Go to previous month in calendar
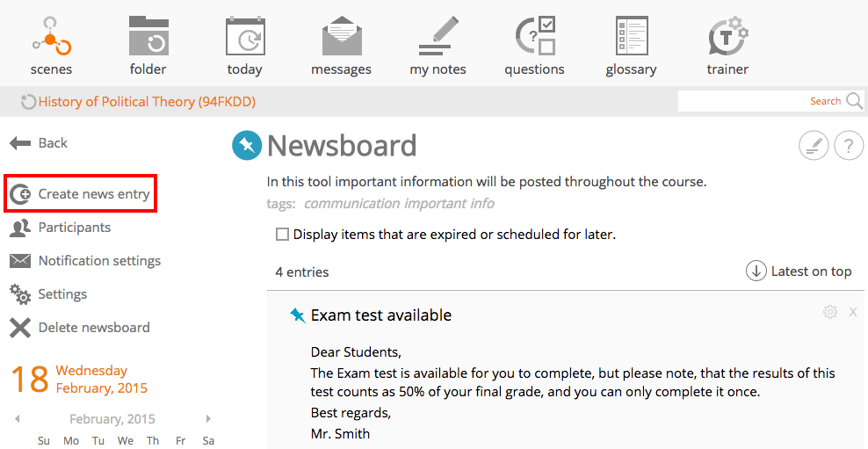This screenshot has height=449, width=868. pos(18,419)
